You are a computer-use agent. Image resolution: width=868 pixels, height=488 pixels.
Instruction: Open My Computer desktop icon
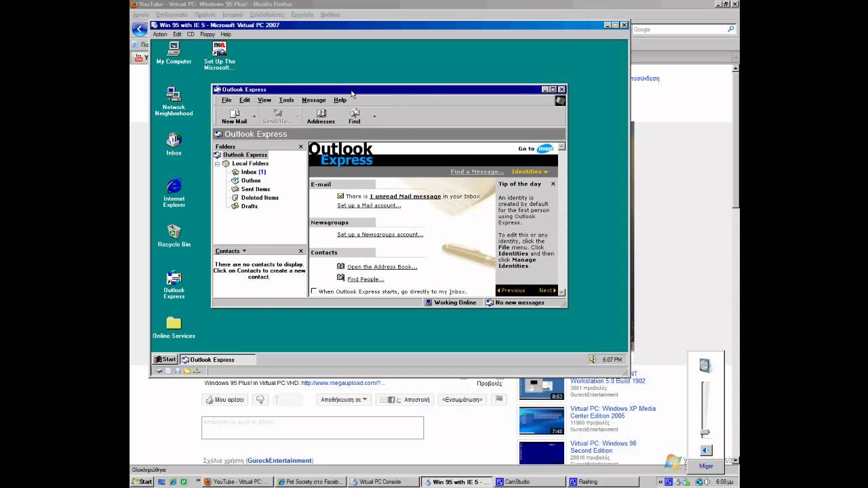(174, 53)
